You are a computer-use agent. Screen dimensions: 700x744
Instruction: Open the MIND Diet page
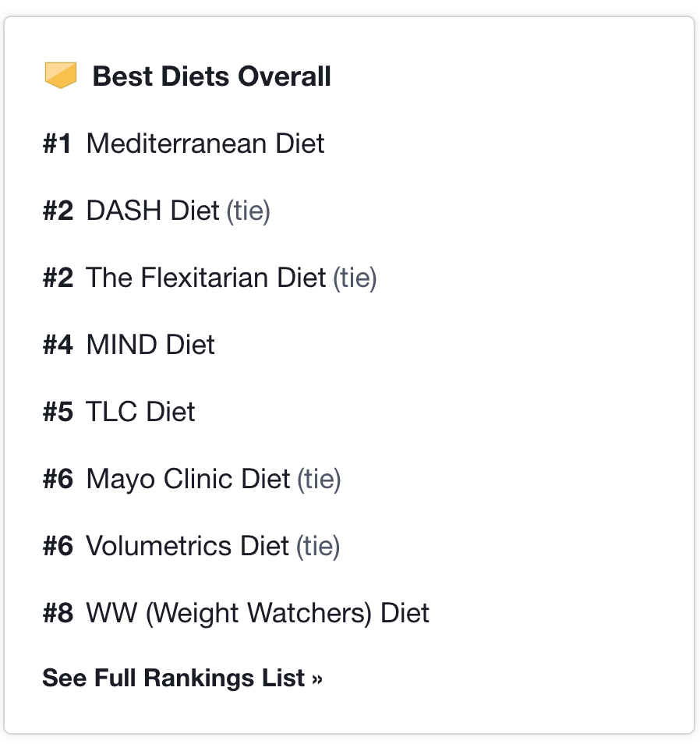click(x=150, y=345)
